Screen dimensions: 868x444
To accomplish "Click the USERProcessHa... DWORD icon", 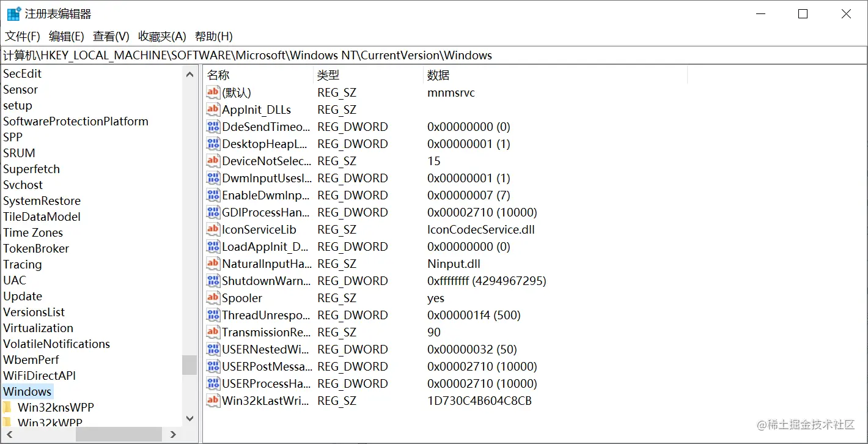I will (x=213, y=383).
